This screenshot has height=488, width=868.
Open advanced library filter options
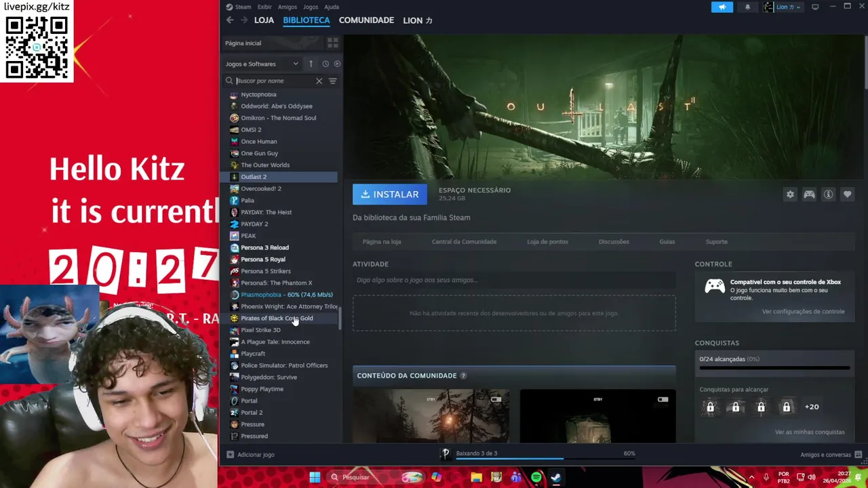[x=332, y=81]
